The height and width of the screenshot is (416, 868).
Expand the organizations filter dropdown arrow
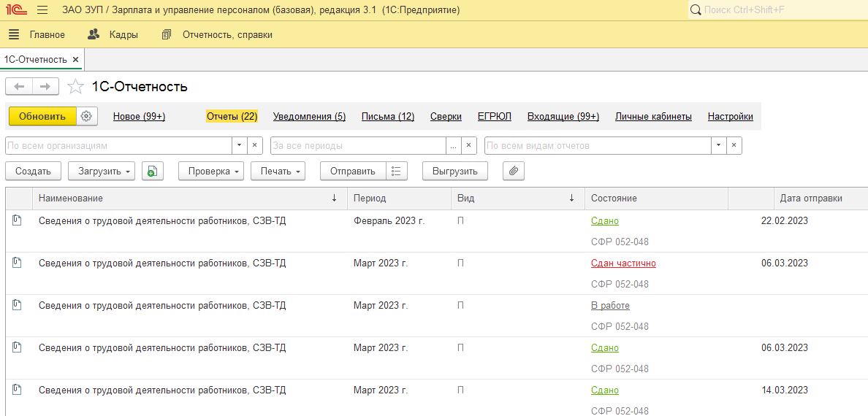239,145
